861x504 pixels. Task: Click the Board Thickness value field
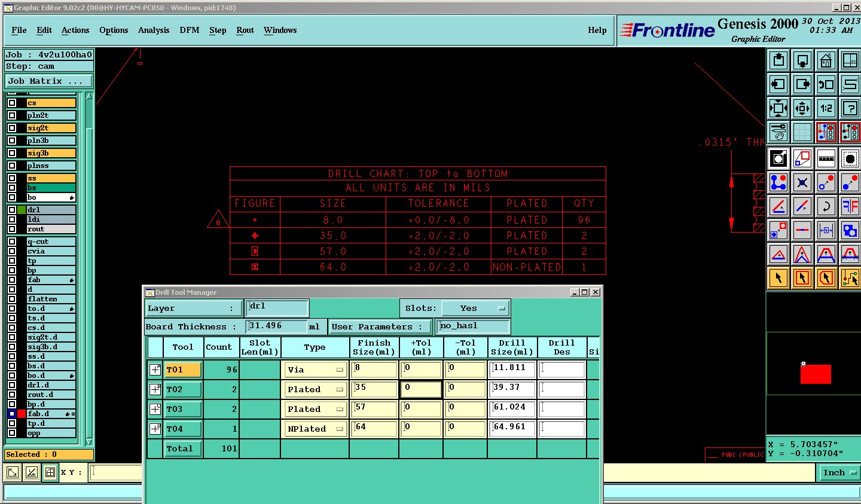coord(276,326)
